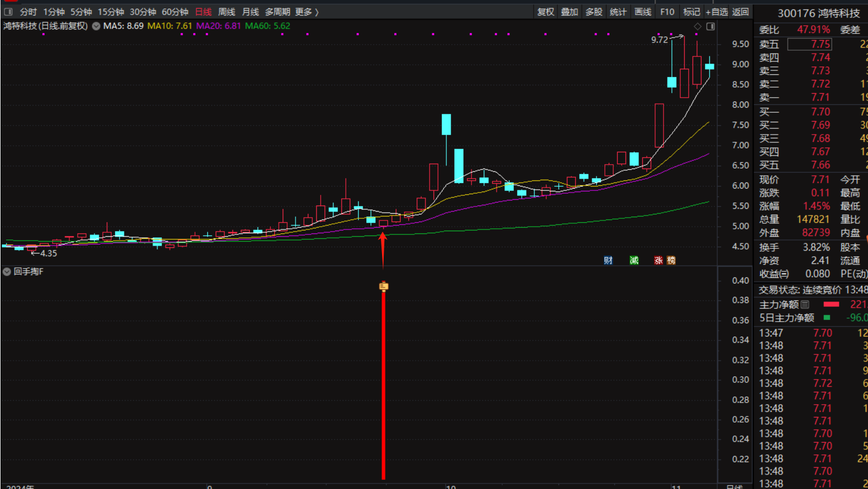Click the MA10: 7.61 legend
Image resolution: width=868 pixels, height=489 pixels.
tap(169, 26)
